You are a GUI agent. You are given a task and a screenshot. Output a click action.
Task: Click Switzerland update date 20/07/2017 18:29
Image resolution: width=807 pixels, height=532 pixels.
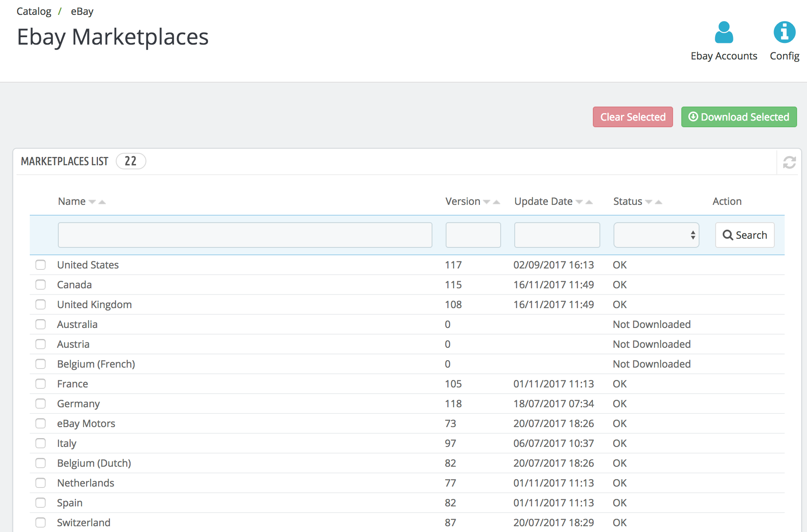pyautogui.click(x=554, y=522)
